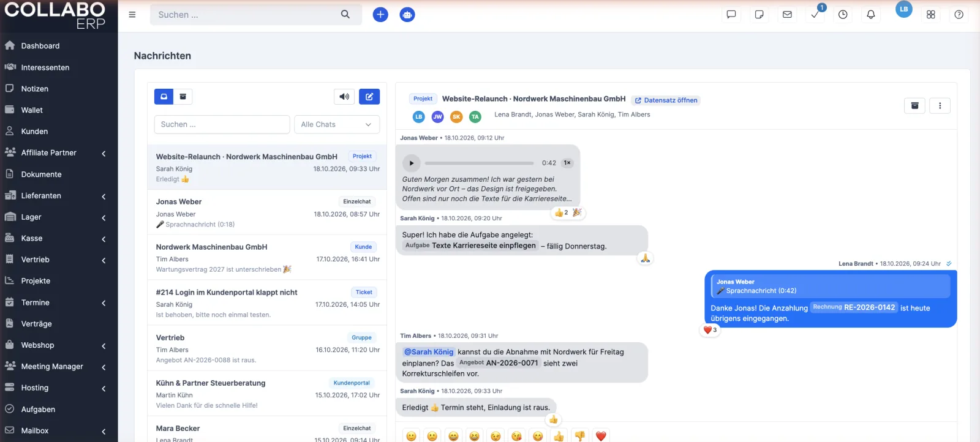
Task: Click the chat list Suchen field
Action: pos(222,124)
